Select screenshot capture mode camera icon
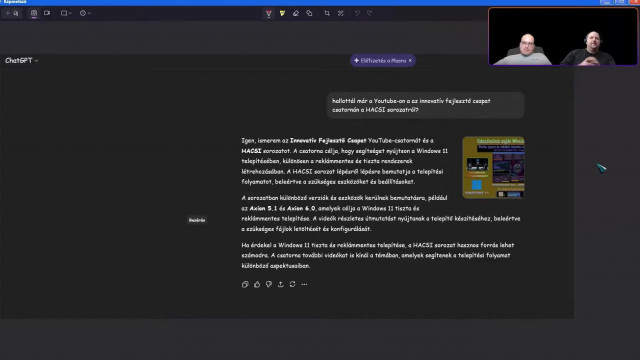Viewport: 640px width, 360px height. tap(34, 13)
